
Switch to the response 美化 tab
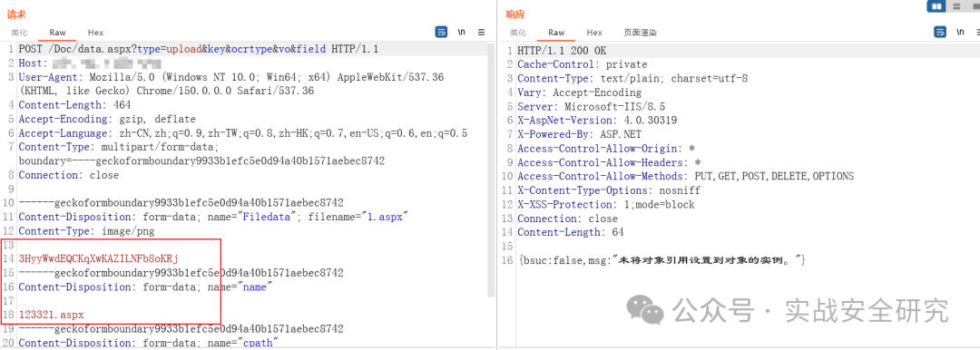point(518,33)
